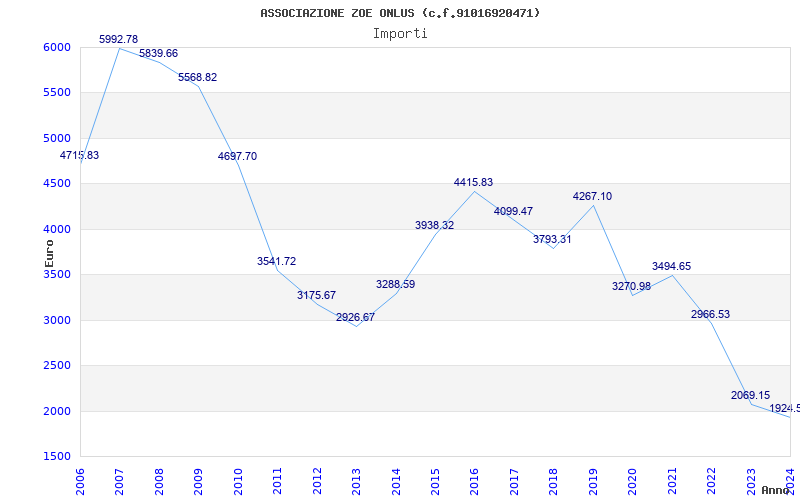Click x-axis year 2022

[x=711, y=481]
